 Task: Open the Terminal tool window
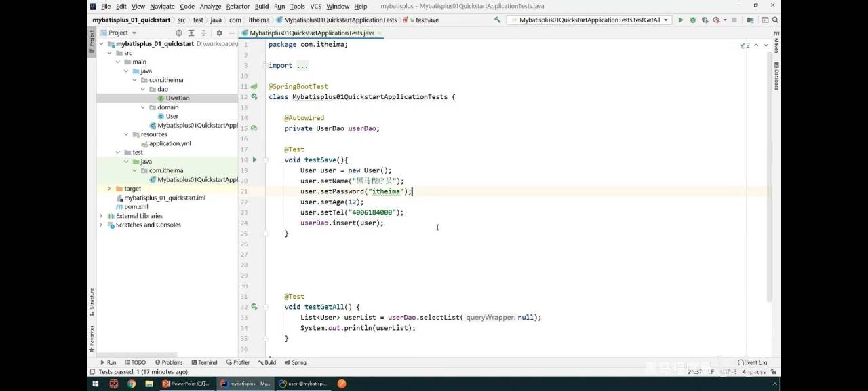point(204,362)
